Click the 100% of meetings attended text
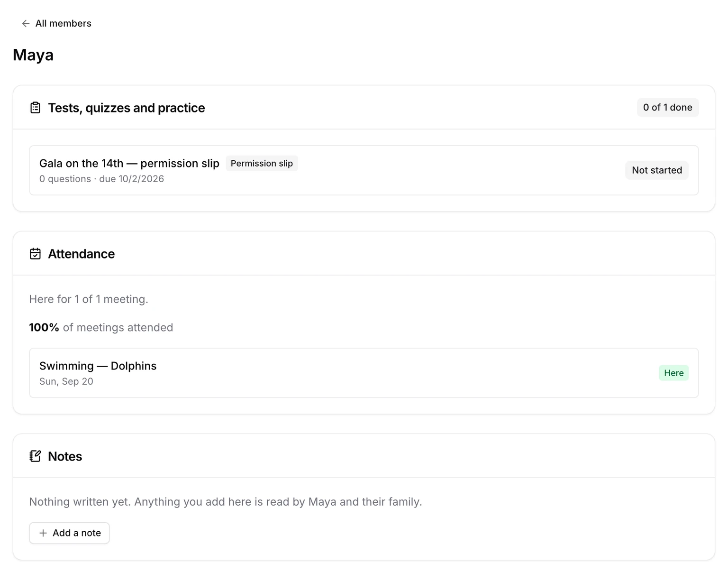The height and width of the screenshot is (573, 728). (x=101, y=327)
